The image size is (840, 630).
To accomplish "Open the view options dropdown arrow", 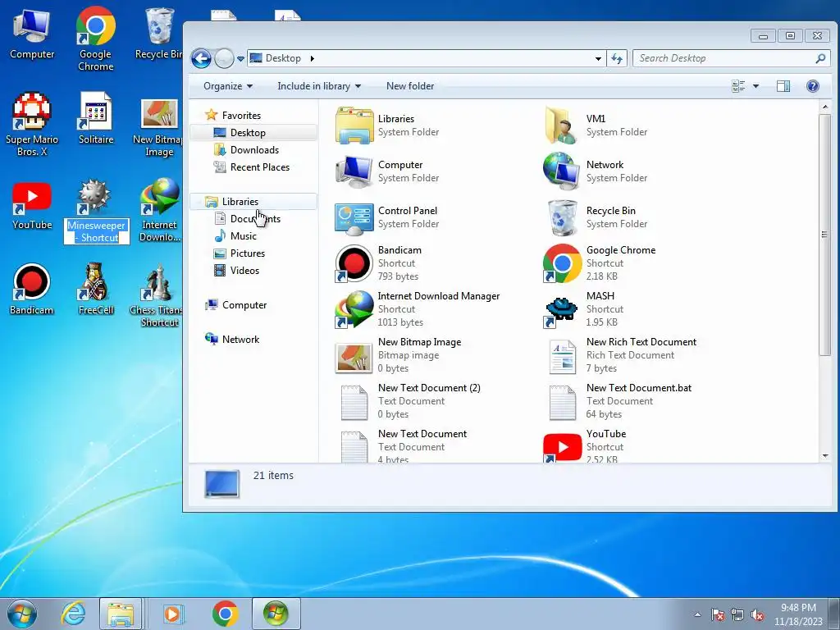I will [x=756, y=86].
